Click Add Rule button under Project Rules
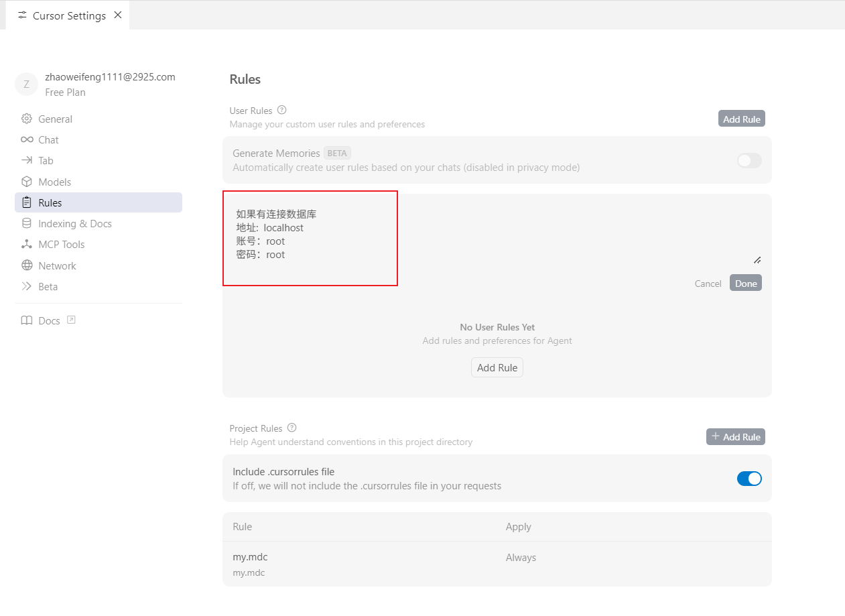Image resolution: width=845 pixels, height=616 pixels. click(x=735, y=437)
